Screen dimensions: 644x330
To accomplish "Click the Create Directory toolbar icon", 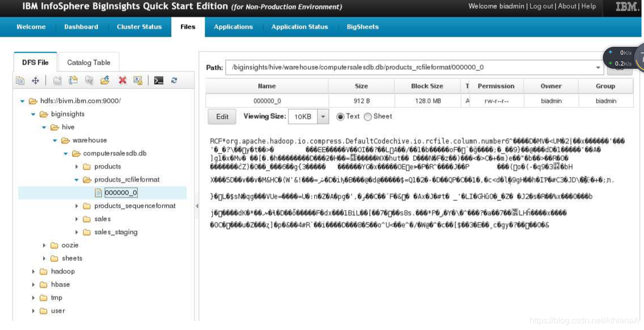I will (57, 81).
